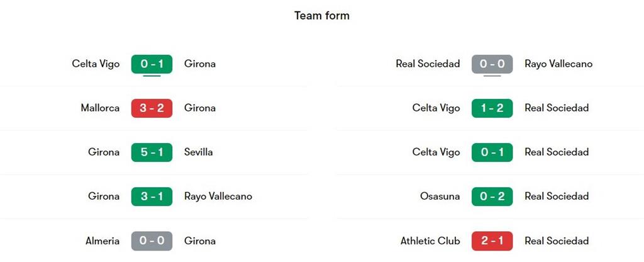The image size is (644, 262).
Task: Open the Athletic Club team link
Action: pos(430,241)
